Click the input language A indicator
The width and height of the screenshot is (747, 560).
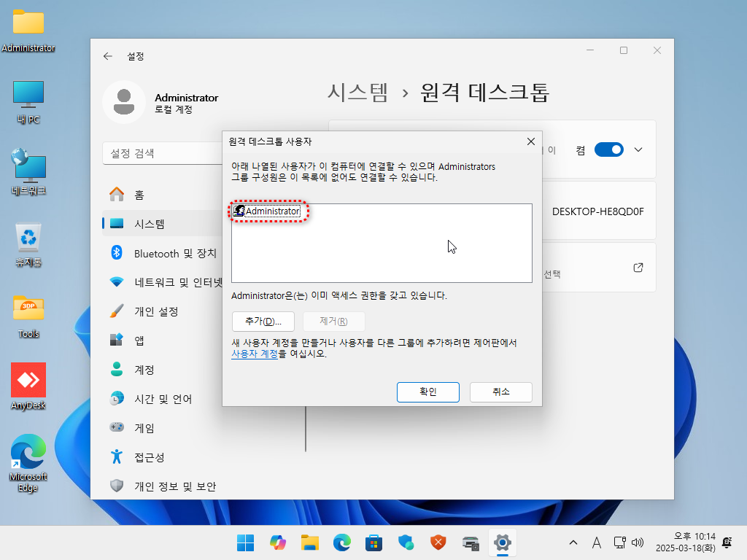[x=597, y=542]
